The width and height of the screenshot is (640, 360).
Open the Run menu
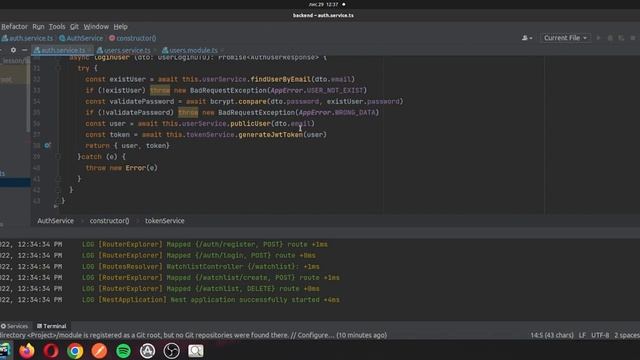(x=38, y=27)
